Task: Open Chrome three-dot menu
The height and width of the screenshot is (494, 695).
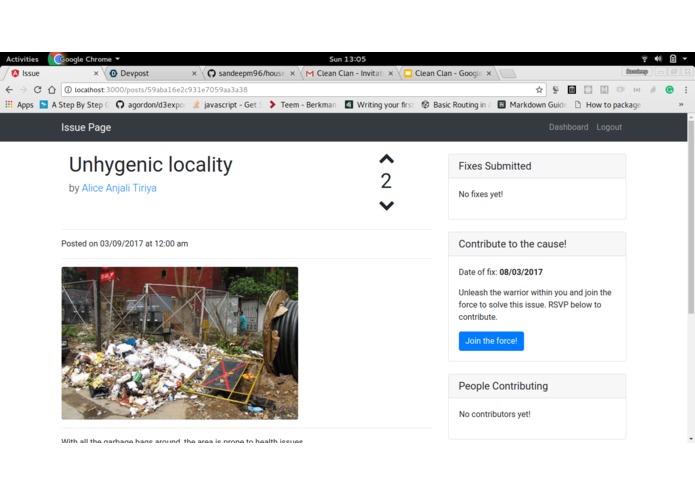Action: 686,89
